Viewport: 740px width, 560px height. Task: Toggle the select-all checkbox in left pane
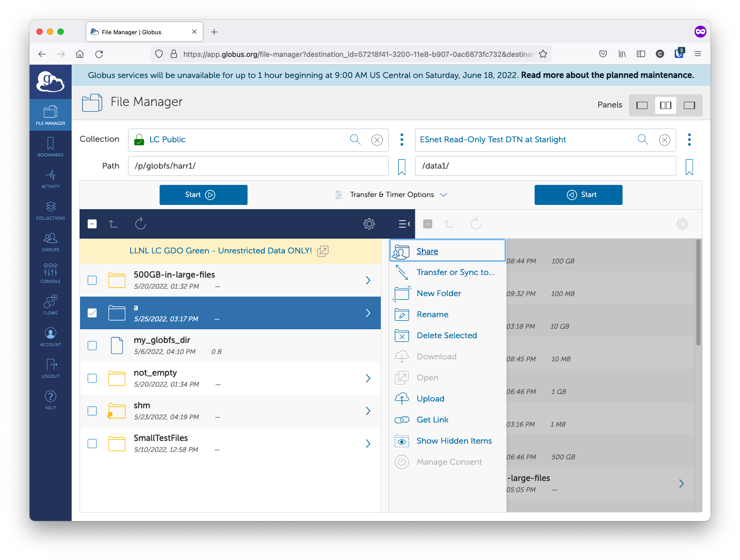tap(92, 224)
